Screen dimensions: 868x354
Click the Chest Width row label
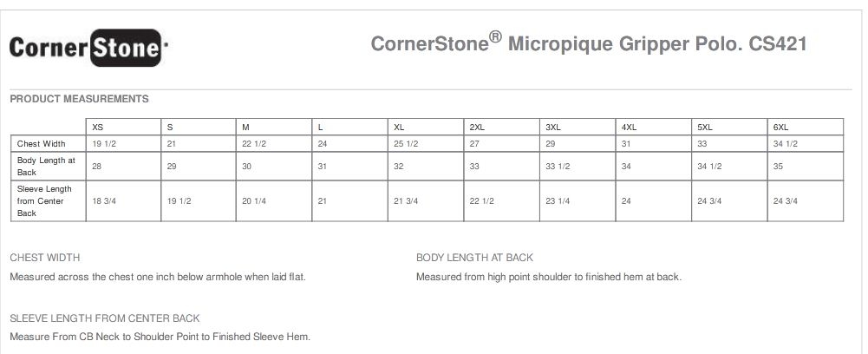tap(41, 143)
